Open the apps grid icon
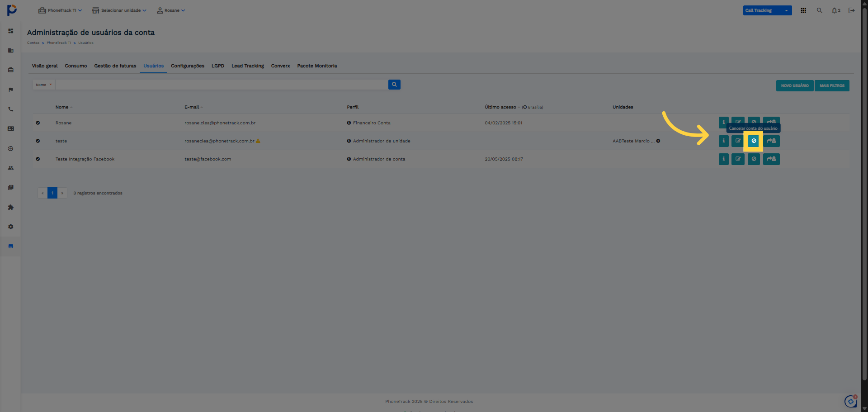The image size is (868, 412). 803,10
